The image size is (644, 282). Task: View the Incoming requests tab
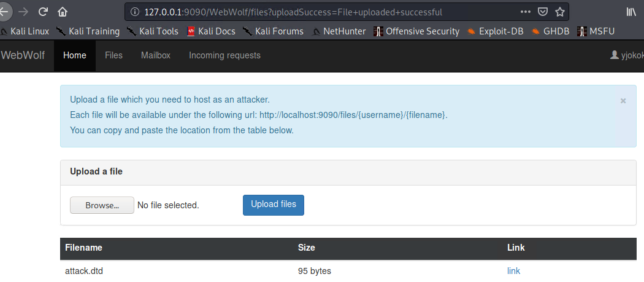(224, 55)
